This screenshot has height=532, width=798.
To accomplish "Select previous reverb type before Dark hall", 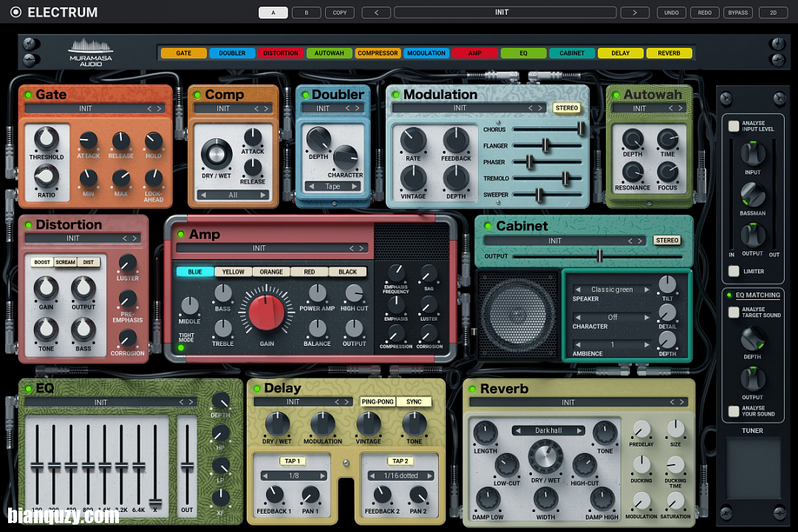I will pyautogui.click(x=518, y=431).
